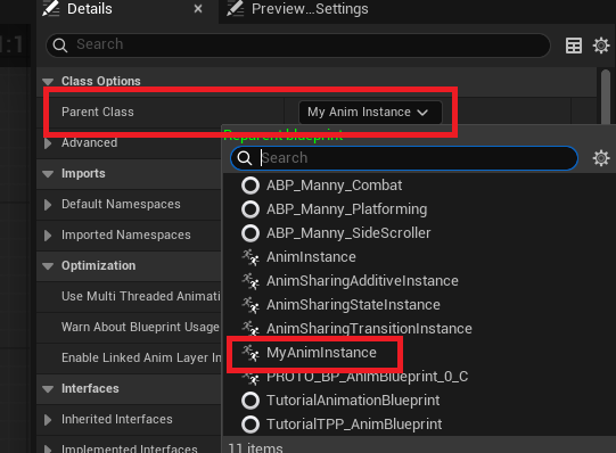Image resolution: width=616 pixels, height=453 pixels.
Task: Choose AnimSharingTransitionInstance from the list
Action: click(356, 328)
